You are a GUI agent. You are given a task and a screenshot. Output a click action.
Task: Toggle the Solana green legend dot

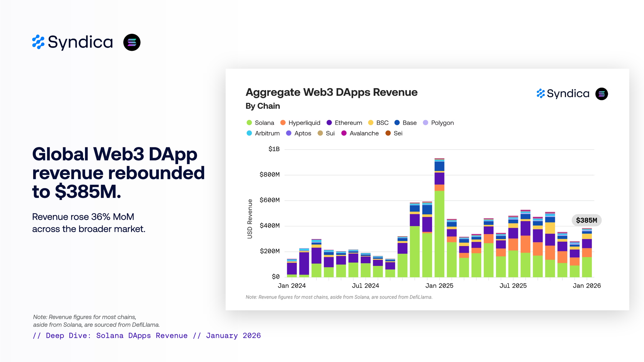249,123
